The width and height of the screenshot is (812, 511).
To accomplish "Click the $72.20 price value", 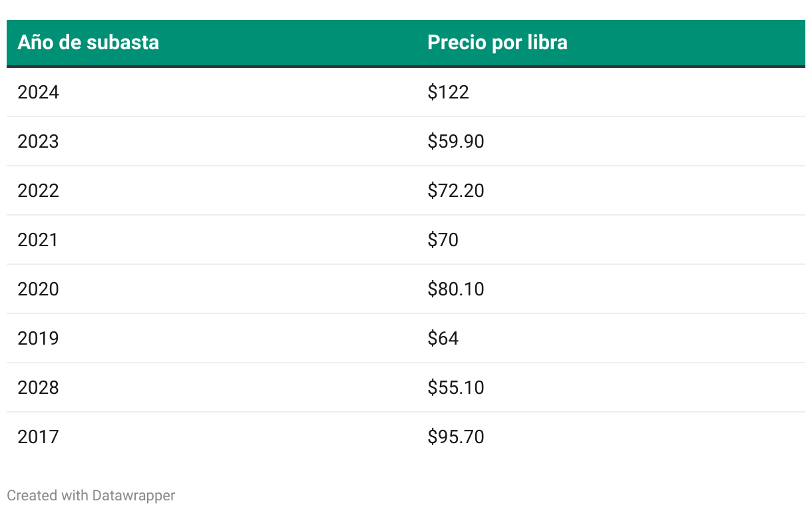I will point(455,190).
